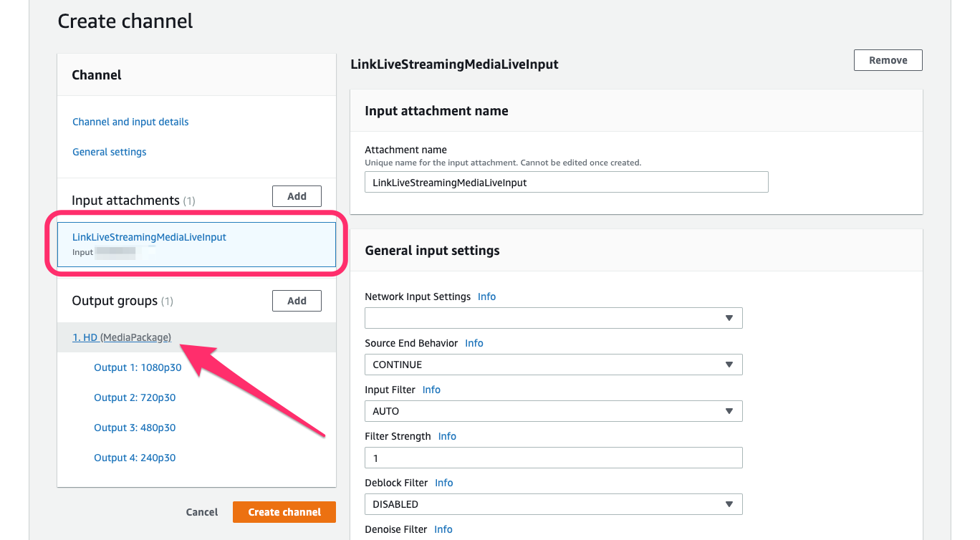Select Output 4: 240p30
This screenshot has width=980, height=540.
click(x=135, y=457)
